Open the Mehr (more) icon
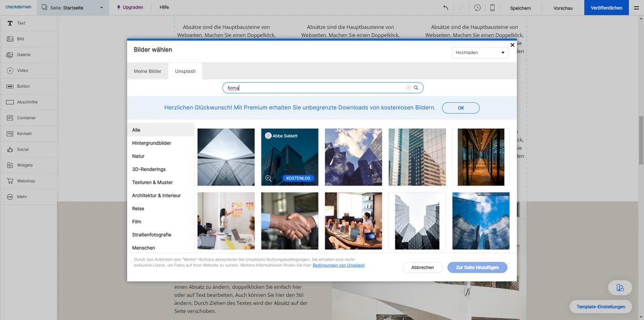This screenshot has width=644, height=320. [x=10, y=197]
